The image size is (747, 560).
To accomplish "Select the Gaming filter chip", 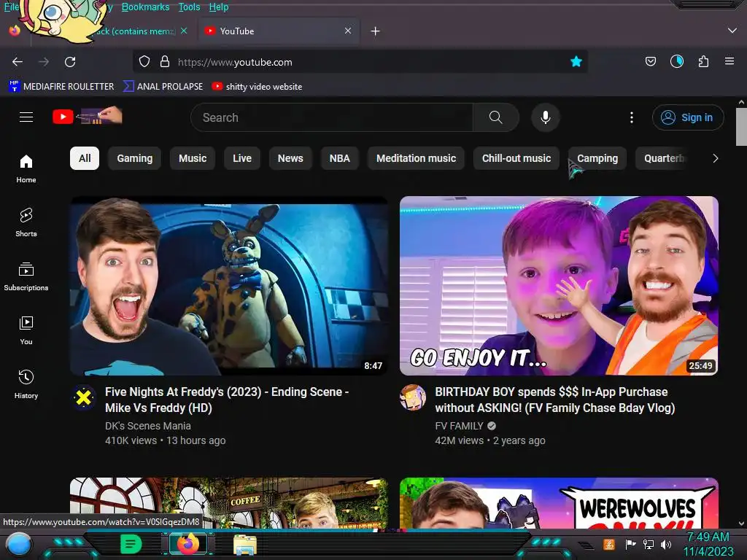I will click(x=135, y=158).
